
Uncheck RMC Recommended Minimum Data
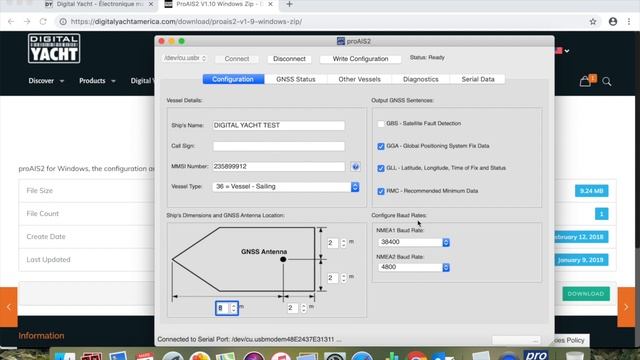(x=381, y=191)
